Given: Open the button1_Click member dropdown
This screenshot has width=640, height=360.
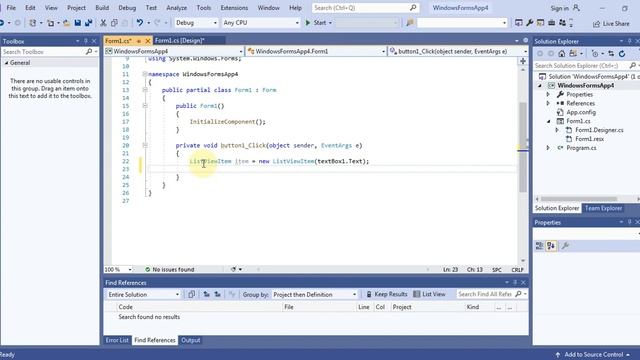Looking at the screenshot, I should pos(458,51).
